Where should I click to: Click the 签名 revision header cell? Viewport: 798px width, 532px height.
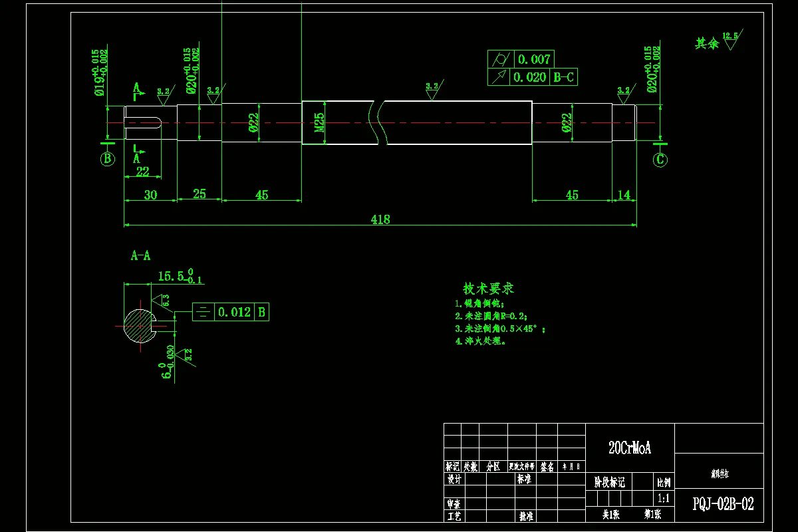point(547,467)
